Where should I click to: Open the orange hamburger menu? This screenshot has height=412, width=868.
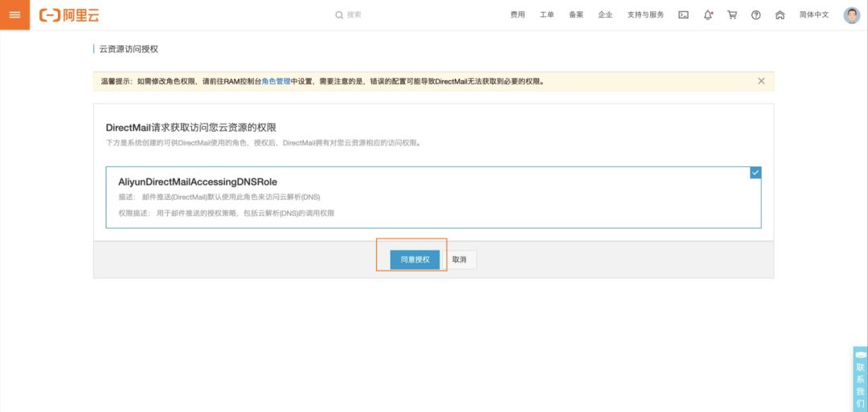pyautogui.click(x=15, y=15)
